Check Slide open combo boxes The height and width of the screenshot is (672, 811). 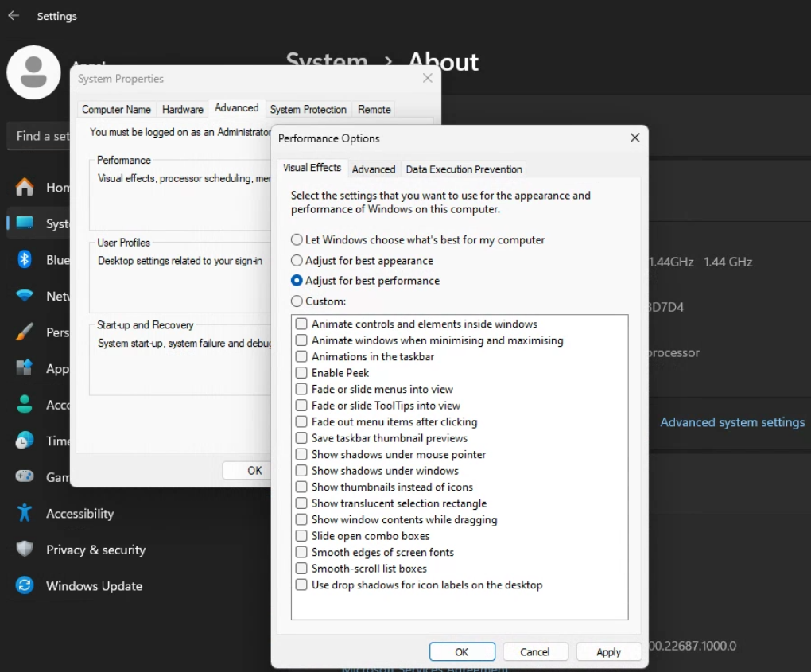(x=301, y=535)
